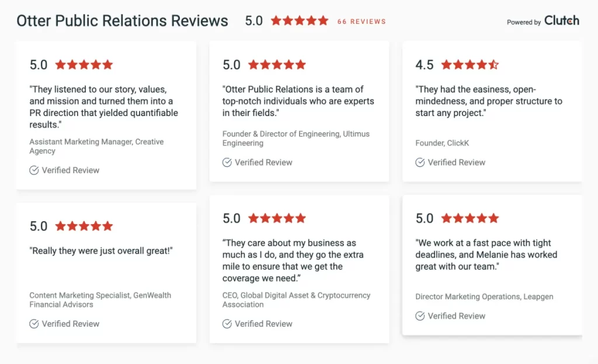
Task: Click the overall 5.0 star rating in header
Action: click(300, 21)
